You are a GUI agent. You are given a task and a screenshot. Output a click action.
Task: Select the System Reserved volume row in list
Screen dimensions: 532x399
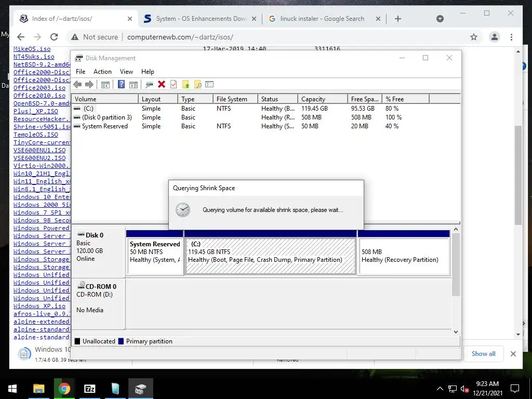coord(265,126)
